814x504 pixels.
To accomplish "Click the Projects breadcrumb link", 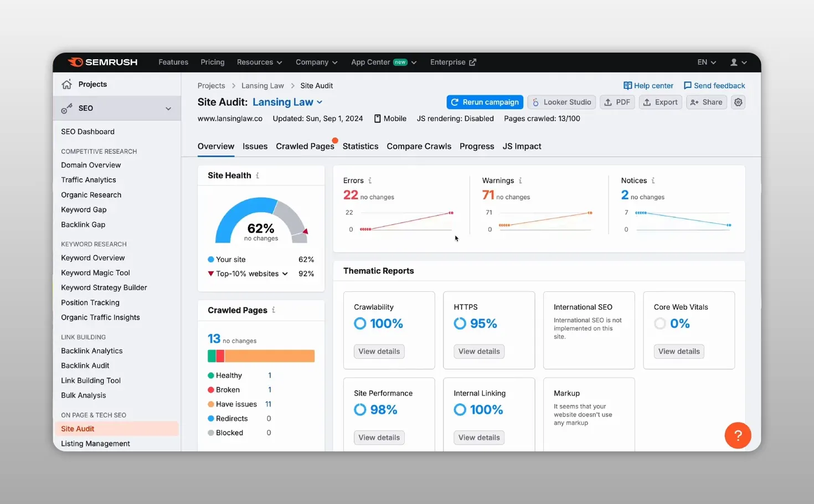I will tap(212, 86).
